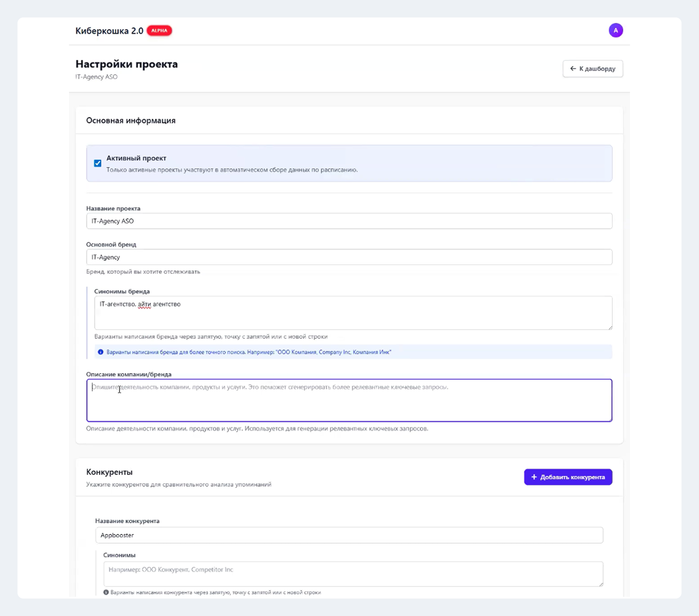
Task: Click the Описание компании/бренда textarea
Action: [349, 400]
